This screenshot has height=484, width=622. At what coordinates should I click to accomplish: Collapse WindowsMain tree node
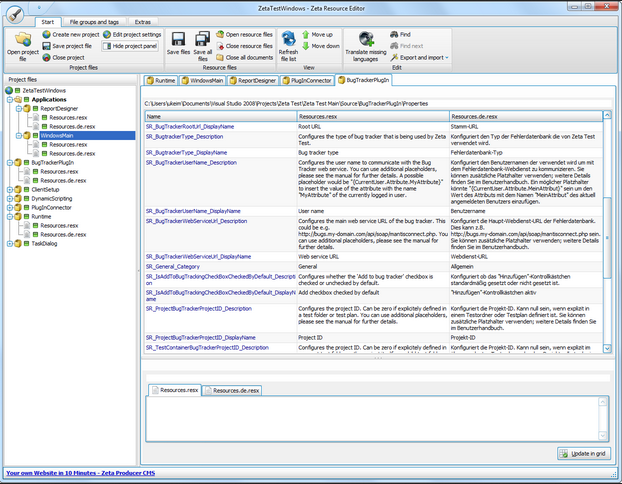19,136
